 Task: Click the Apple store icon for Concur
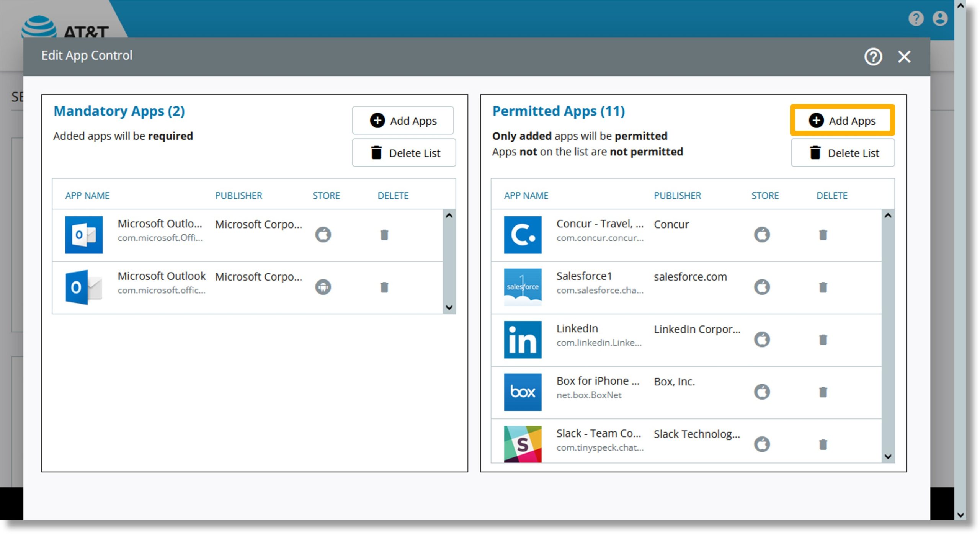pos(762,234)
